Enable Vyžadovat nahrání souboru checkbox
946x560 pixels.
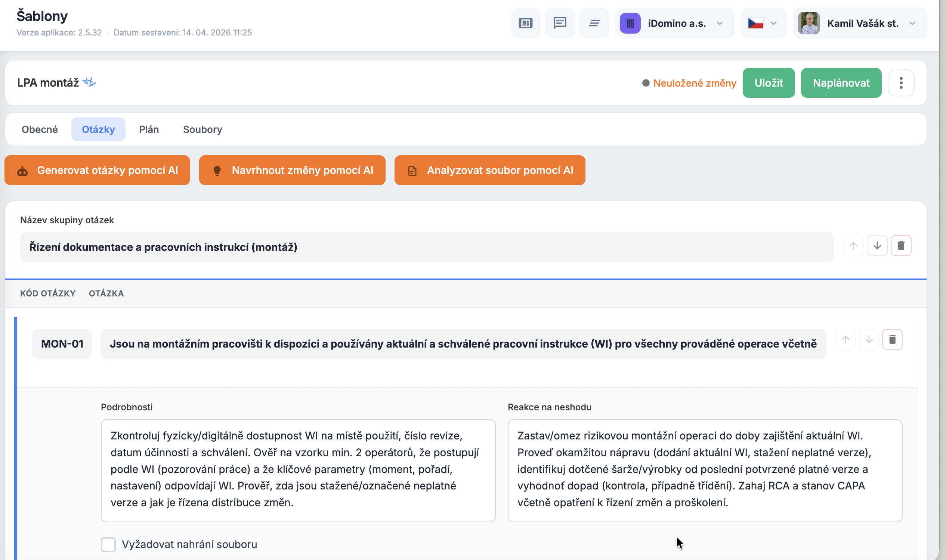click(108, 545)
